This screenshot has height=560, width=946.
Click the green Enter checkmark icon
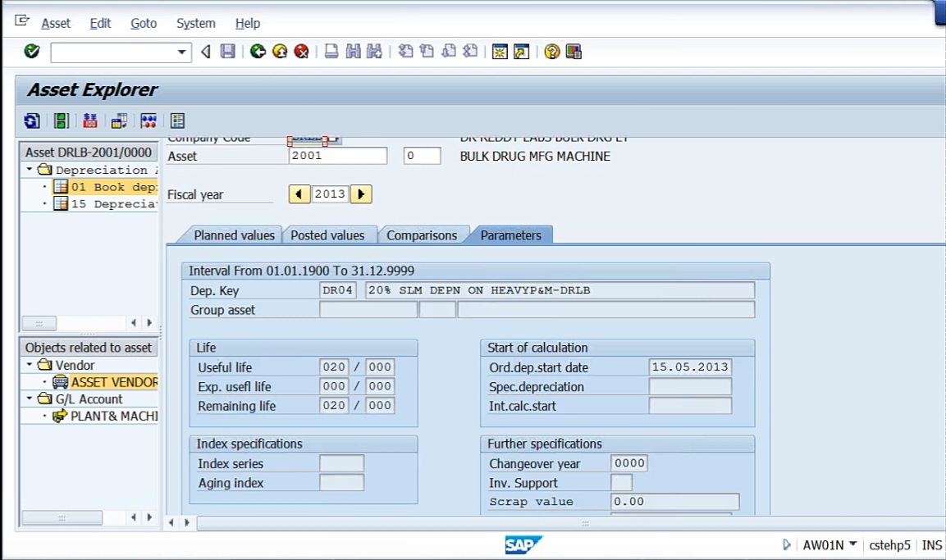32,52
